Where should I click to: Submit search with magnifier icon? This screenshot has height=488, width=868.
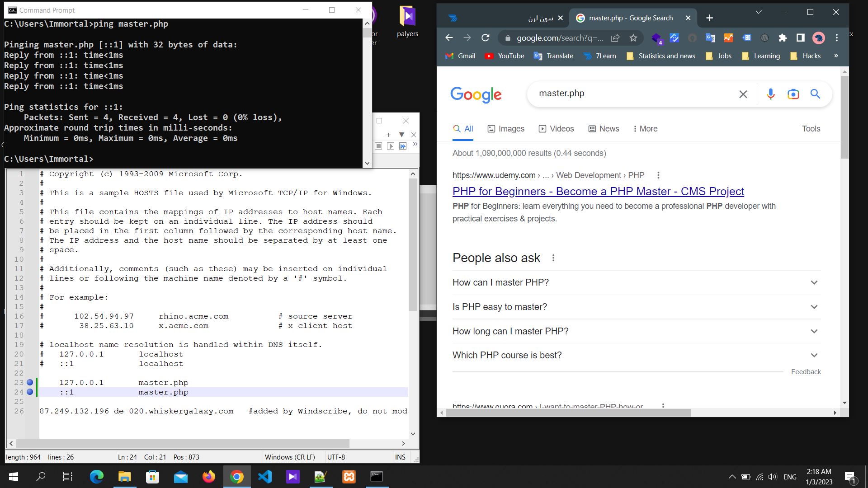815,94
